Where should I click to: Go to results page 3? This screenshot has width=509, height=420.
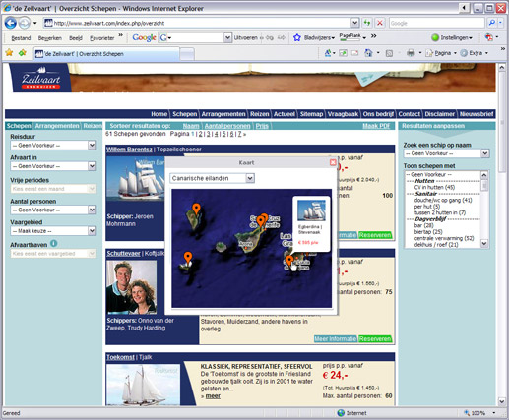[208, 134]
